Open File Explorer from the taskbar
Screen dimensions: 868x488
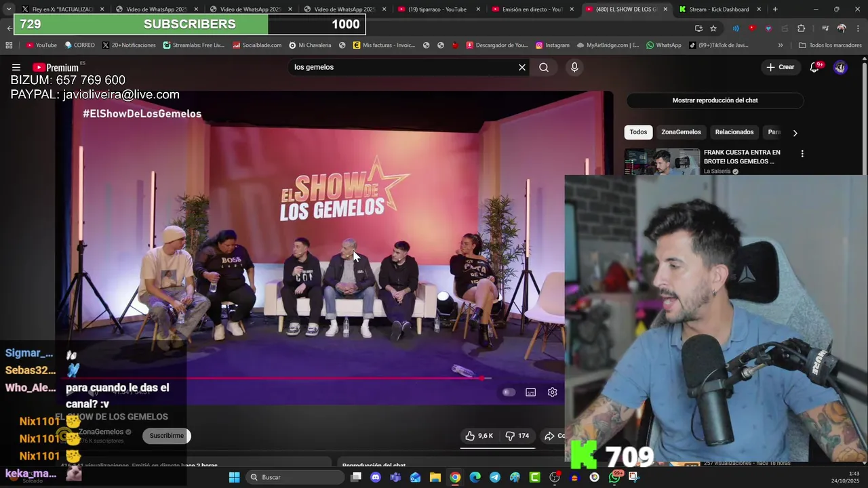(435, 477)
